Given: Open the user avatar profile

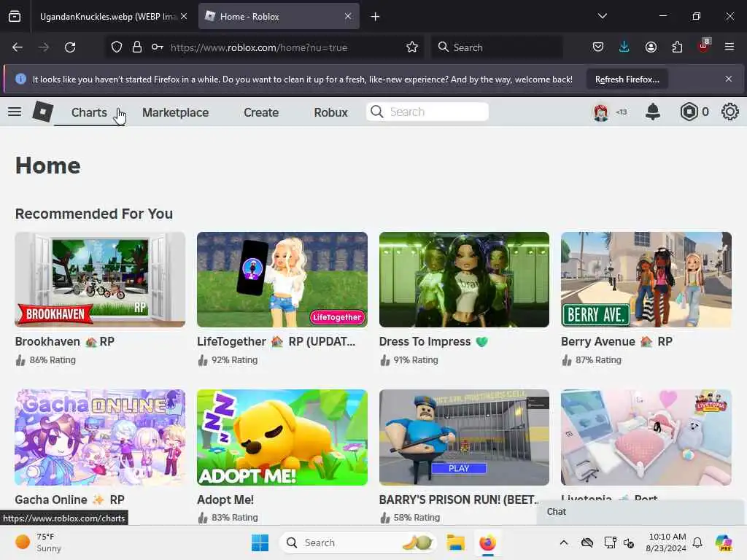Looking at the screenshot, I should [601, 112].
